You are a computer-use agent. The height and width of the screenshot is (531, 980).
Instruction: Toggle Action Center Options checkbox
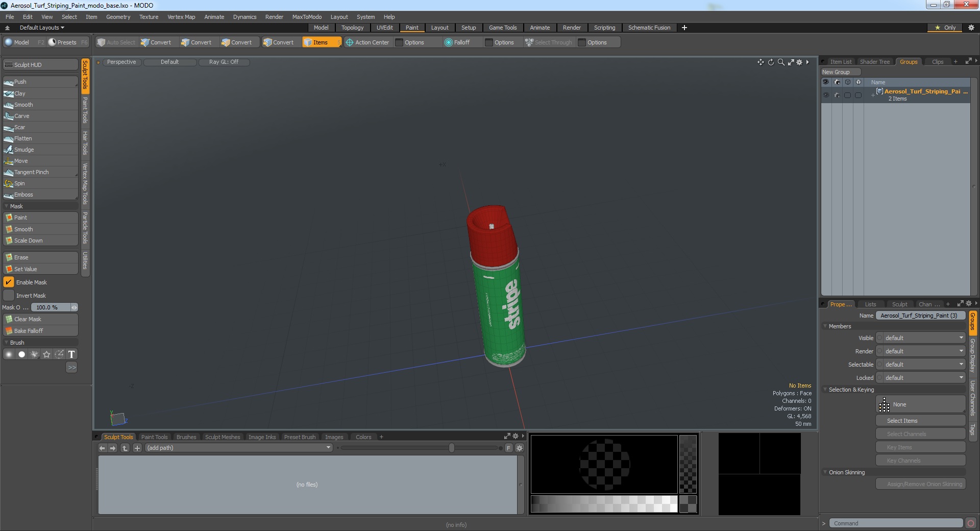pos(400,42)
